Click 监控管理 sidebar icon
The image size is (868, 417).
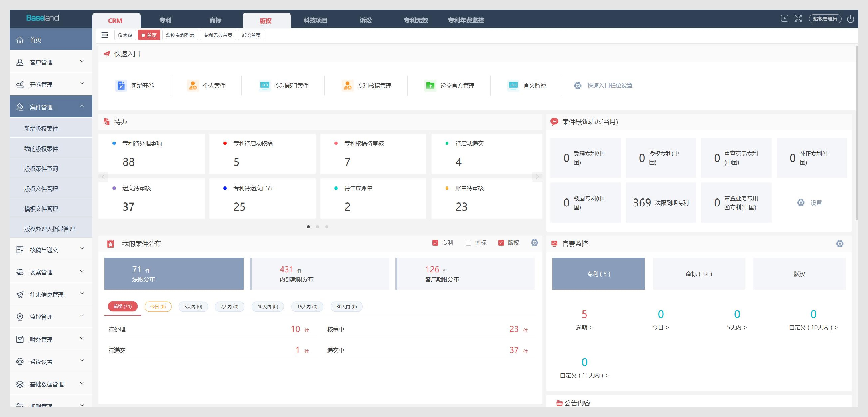point(20,317)
